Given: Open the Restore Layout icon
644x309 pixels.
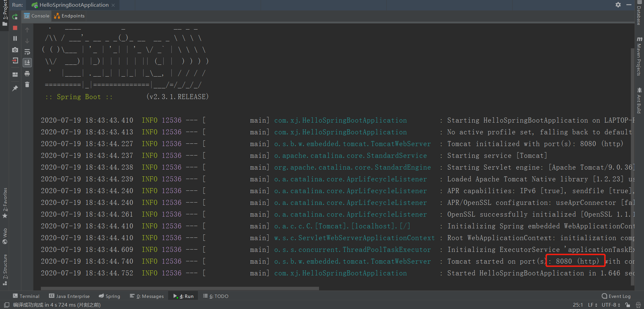Looking at the screenshot, I should [15, 75].
